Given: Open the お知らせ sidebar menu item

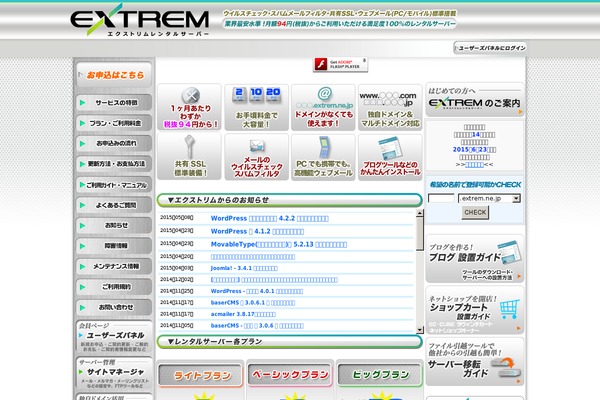Looking at the screenshot, I should [x=114, y=225].
